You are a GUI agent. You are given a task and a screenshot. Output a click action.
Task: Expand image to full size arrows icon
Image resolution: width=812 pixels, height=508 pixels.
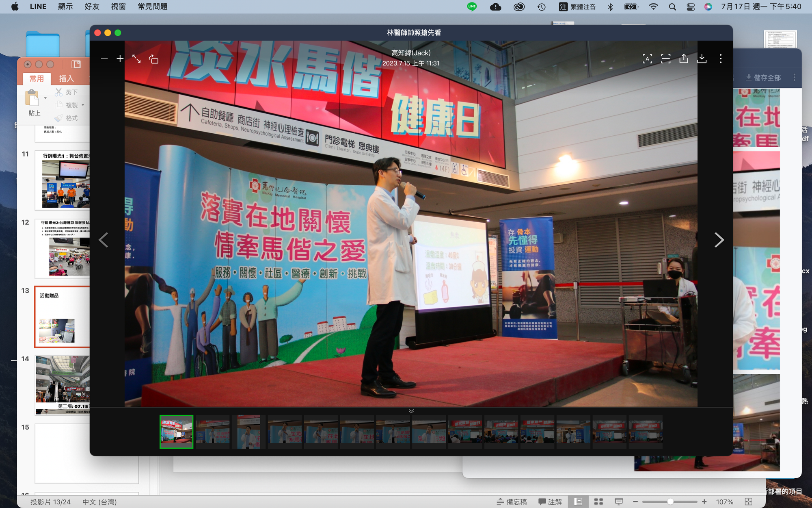tap(136, 59)
